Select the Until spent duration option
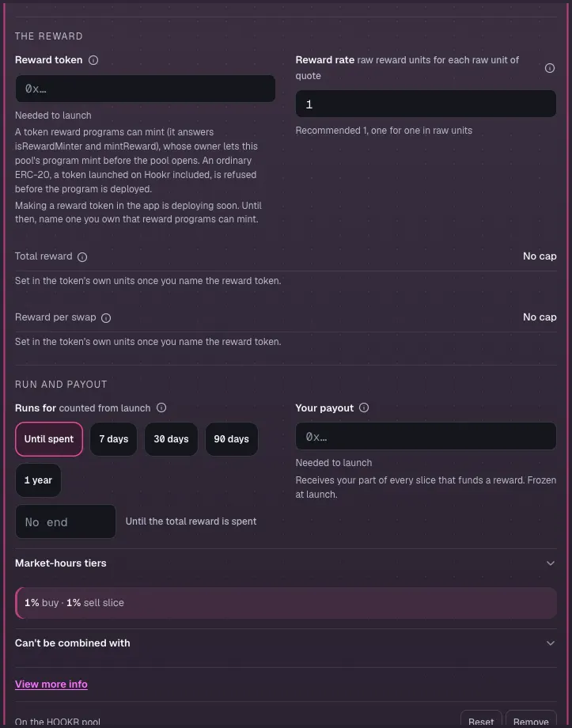The image size is (572, 728). click(x=49, y=438)
